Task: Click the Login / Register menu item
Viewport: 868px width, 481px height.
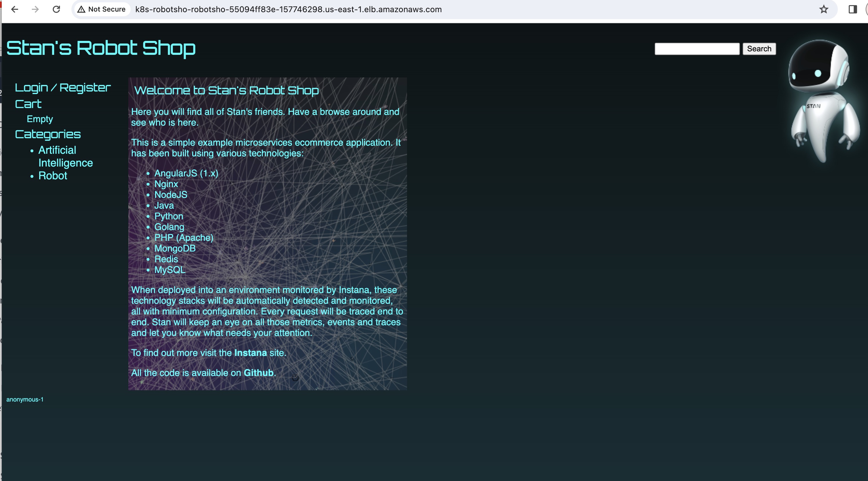Action: (63, 87)
